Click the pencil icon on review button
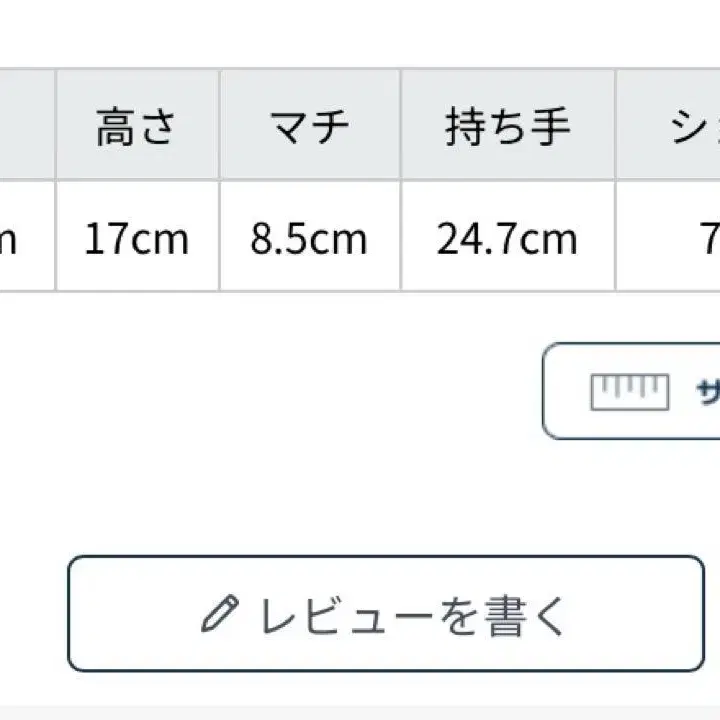 point(220,613)
